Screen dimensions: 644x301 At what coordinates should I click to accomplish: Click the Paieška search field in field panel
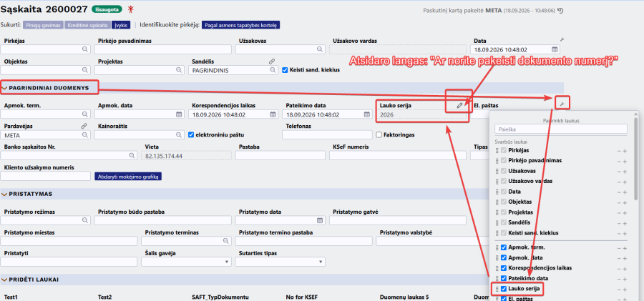(x=560, y=129)
